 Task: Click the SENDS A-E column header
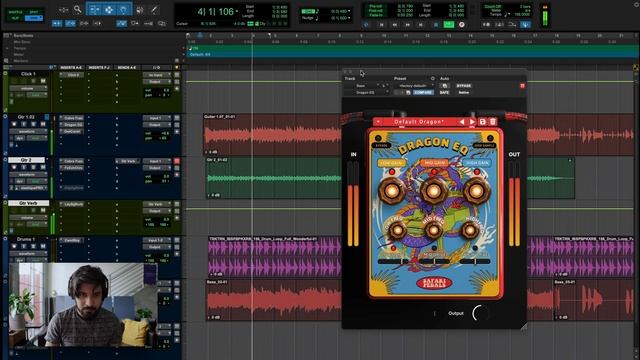[x=127, y=67]
